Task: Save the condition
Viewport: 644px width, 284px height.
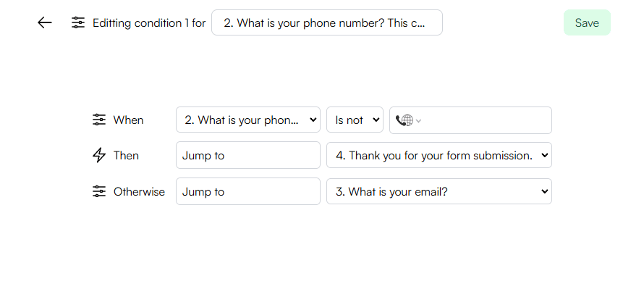Action: [x=587, y=22]
